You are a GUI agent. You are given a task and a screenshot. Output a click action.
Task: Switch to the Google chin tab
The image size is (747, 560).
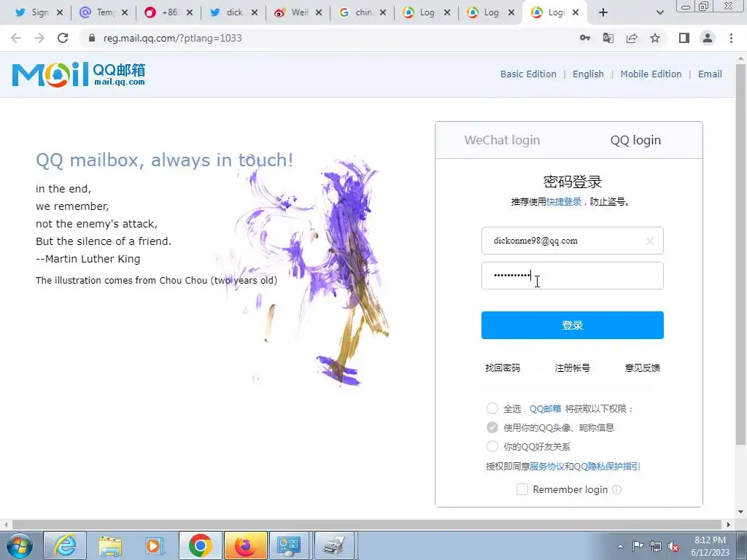point(356,12)
